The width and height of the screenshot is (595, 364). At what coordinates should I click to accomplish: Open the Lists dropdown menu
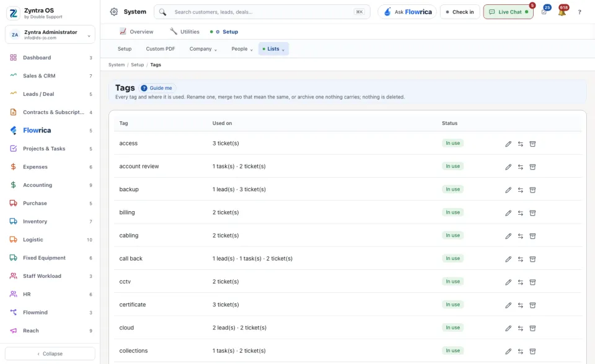[x=273, y=49]
